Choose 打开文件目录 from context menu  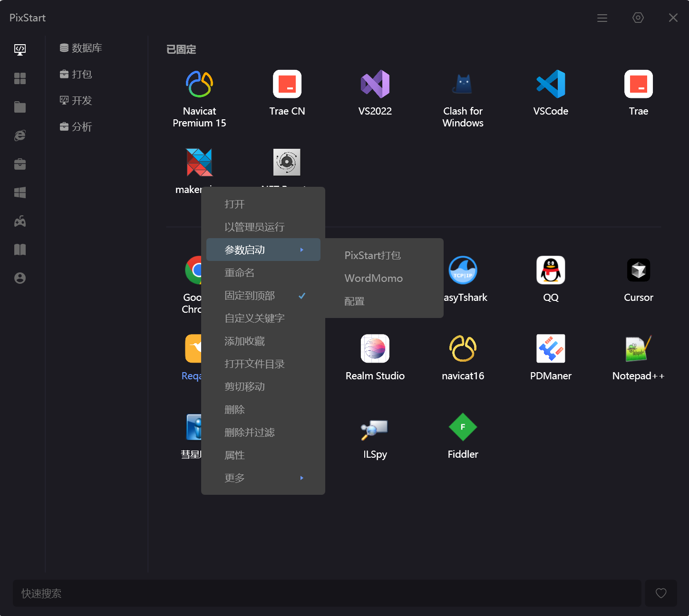point(254,364)
